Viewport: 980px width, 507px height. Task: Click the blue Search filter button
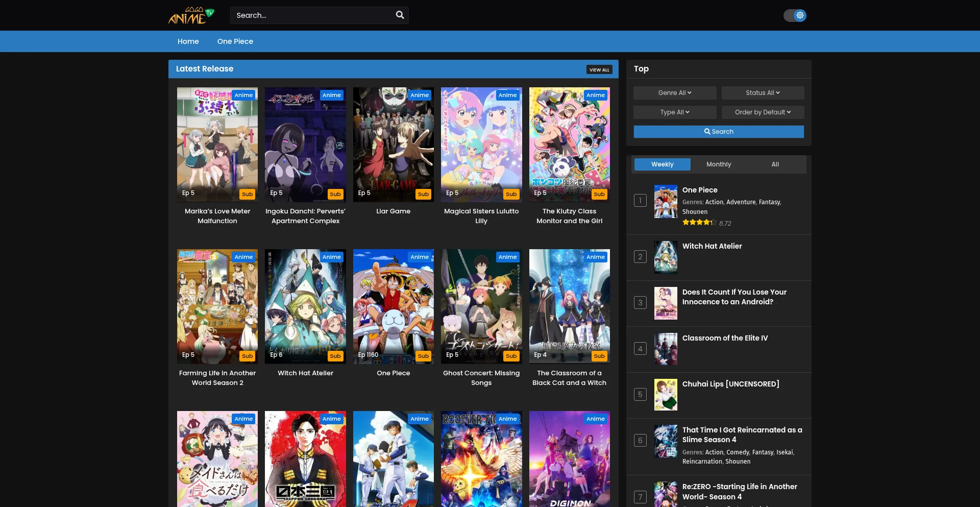(x=719, y=132)
